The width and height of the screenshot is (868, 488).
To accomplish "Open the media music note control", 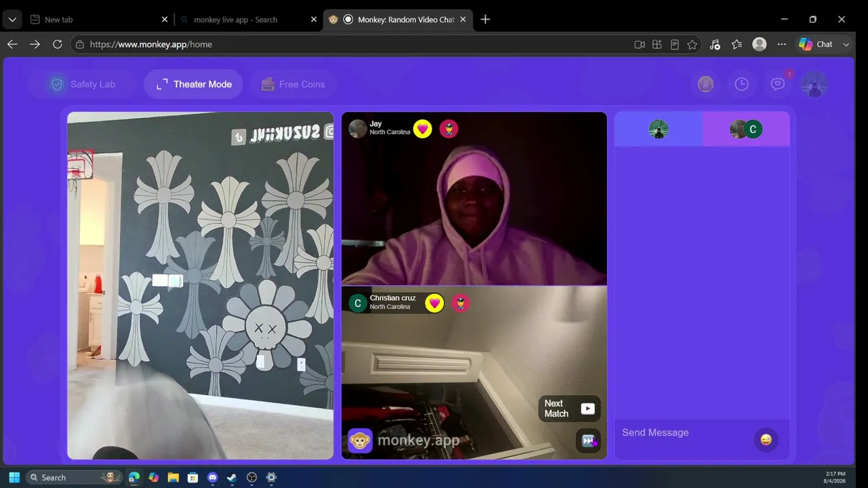I will pos(715,44).
